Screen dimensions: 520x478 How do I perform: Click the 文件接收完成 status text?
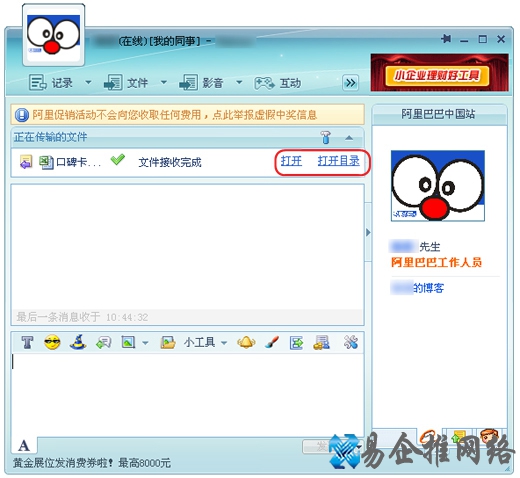170,162
